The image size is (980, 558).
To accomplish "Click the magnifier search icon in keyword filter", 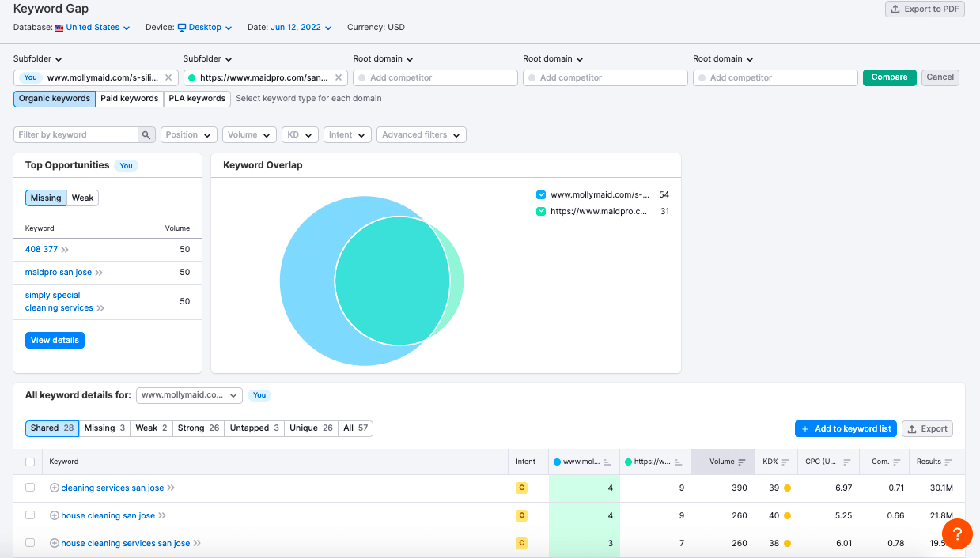I will (146, 134).
